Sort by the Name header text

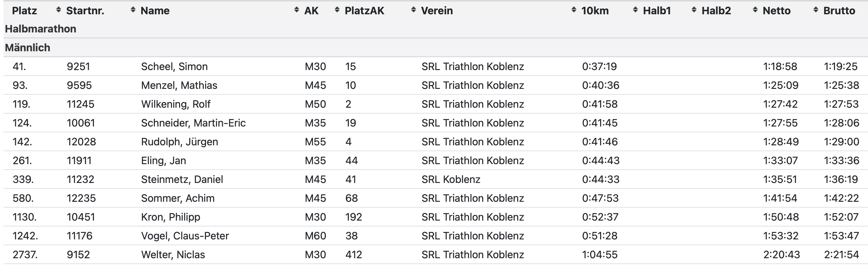pos(155,11)
